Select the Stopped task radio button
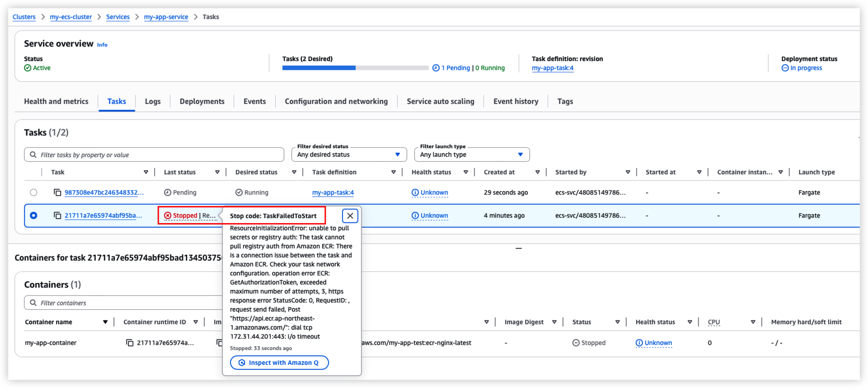 click(33, 215)
